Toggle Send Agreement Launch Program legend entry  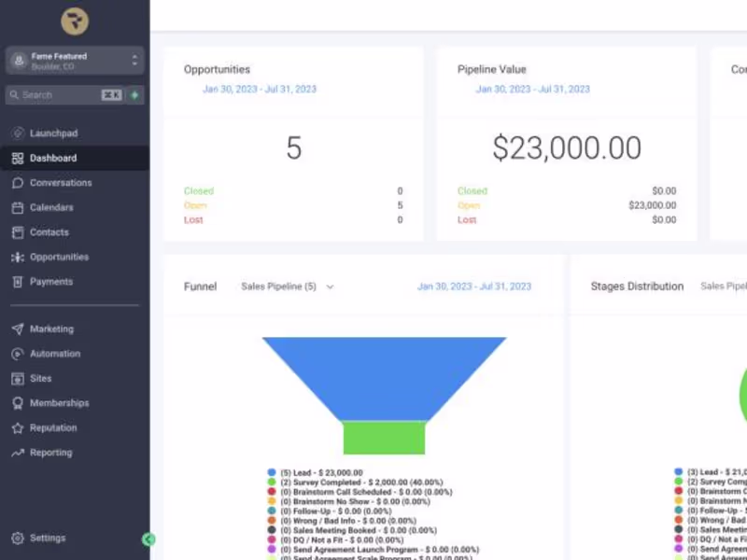click(x=373, y=550)
